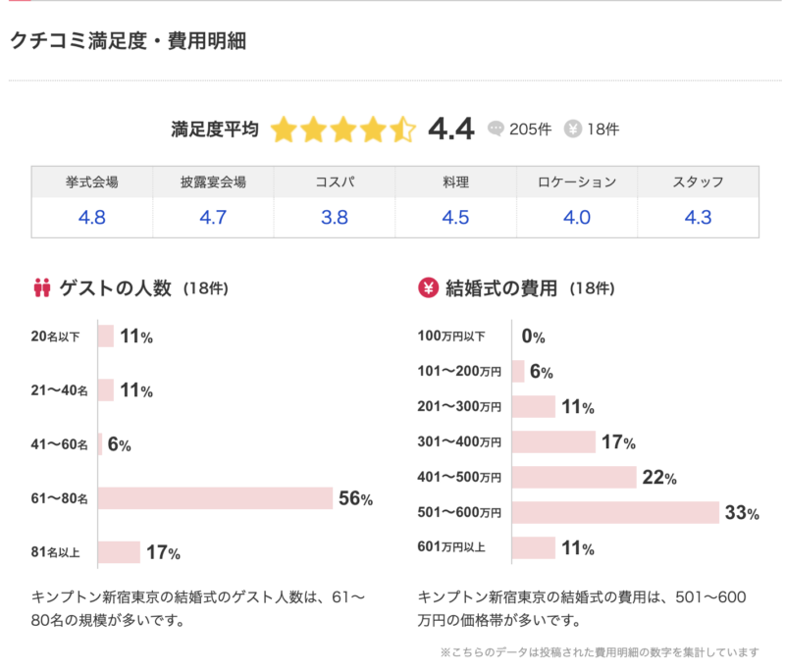Click the 料理 4.5 rating score
The height and width of the screenshot is (672, 785).
455,218
